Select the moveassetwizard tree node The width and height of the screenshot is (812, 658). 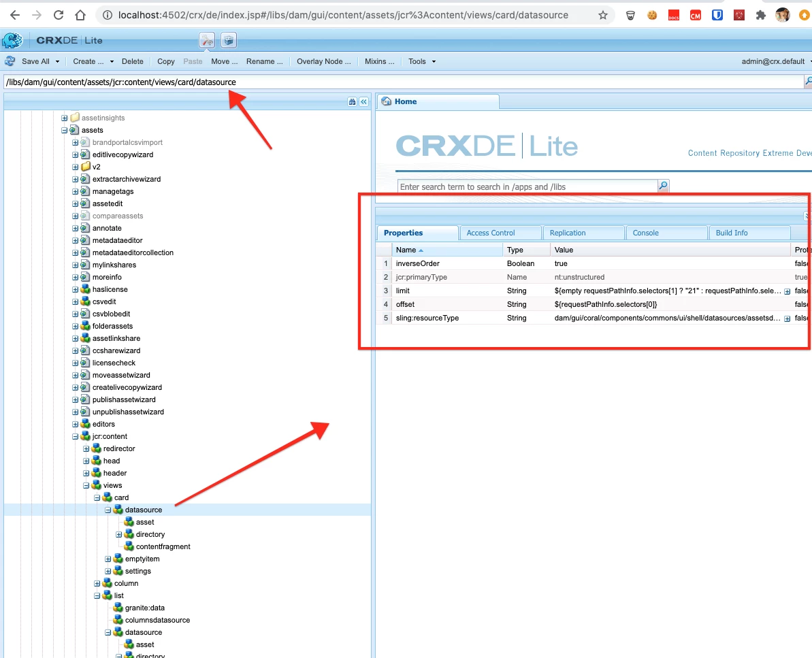121,376
